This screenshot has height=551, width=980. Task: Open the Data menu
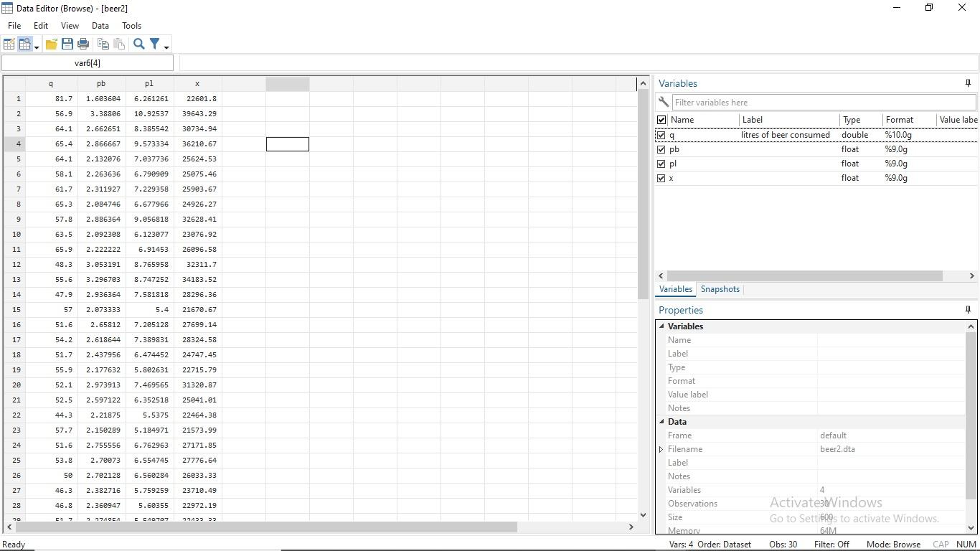(x=100, y=25)
